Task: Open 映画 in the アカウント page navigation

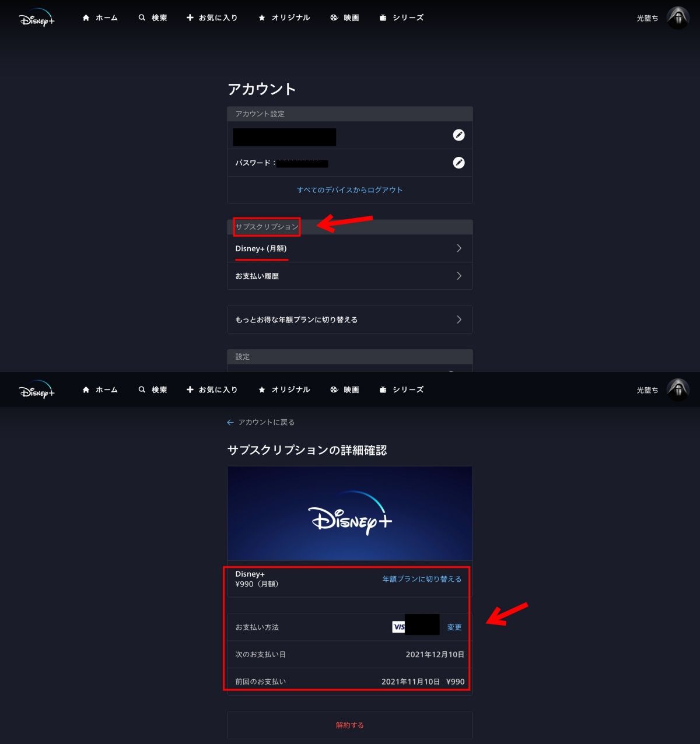Action: (x=344, y=18)
